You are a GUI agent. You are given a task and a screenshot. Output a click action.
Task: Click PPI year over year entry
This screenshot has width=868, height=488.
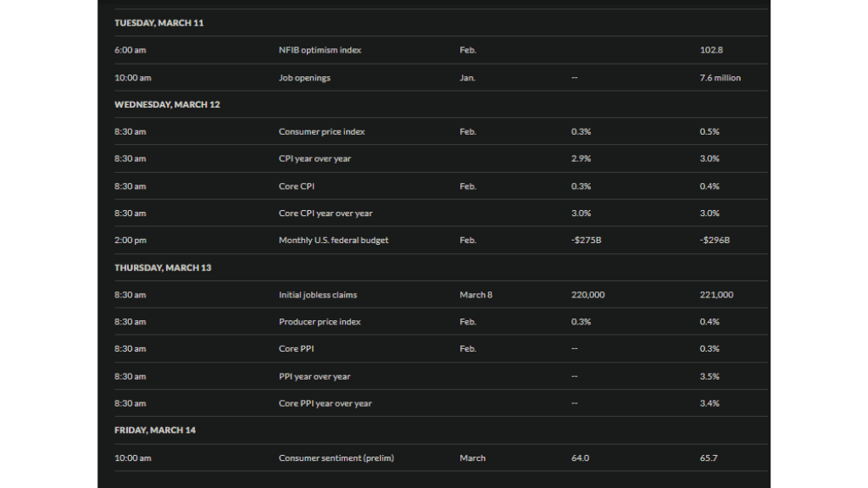click(314, 376)
